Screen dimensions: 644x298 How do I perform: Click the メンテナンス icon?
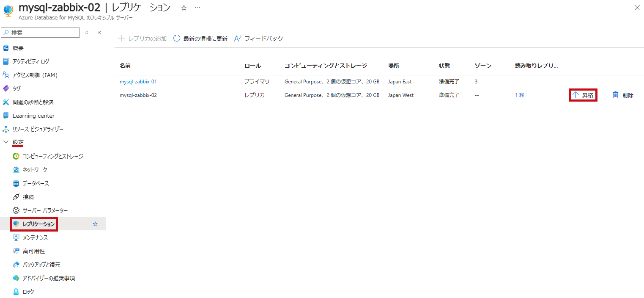point(16,237)
